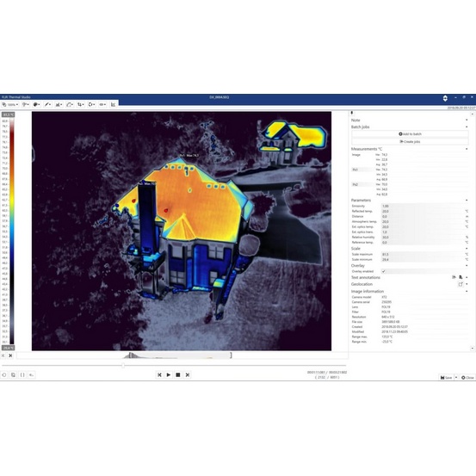Click the copy frame icon bottom-left
Screen dimensions: 476x476
coord(13,375)
